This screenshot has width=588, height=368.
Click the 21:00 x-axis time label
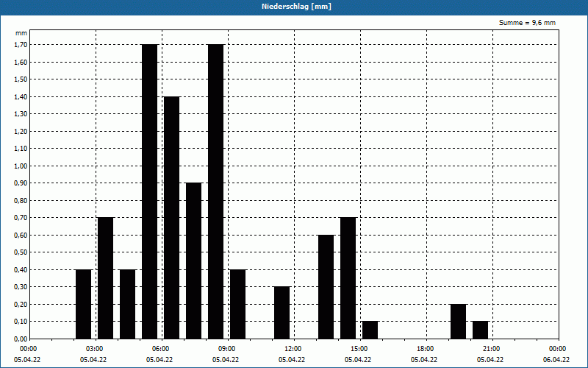click(x=491, y=349)
